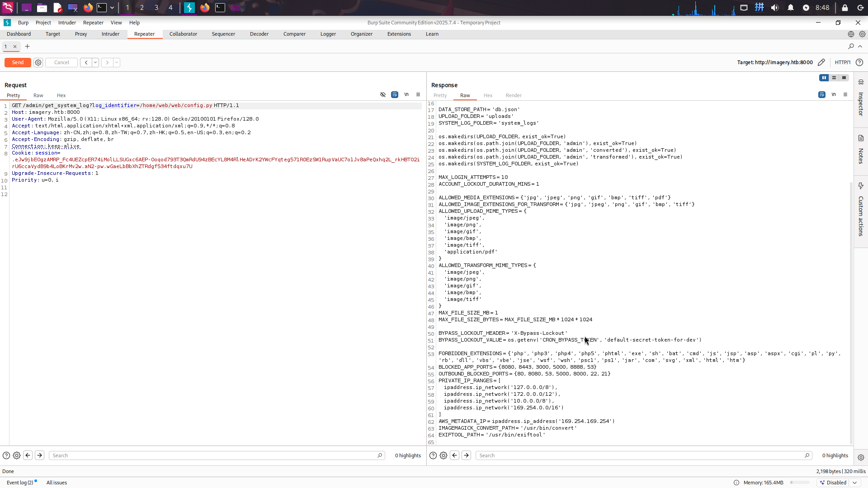
Task: Toggle show newline characters in Response panel
Action: 834,95
